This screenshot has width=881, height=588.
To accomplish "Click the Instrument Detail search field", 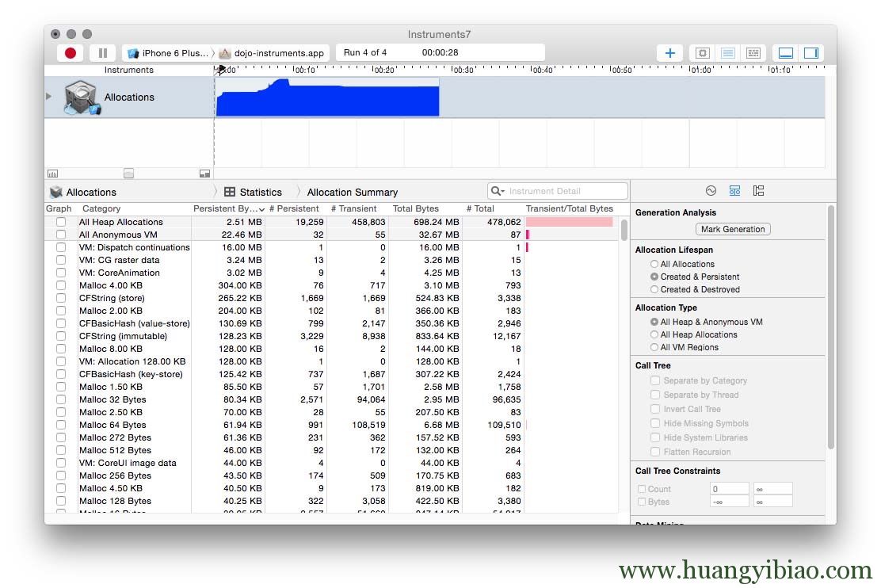I will pos(558,191).
